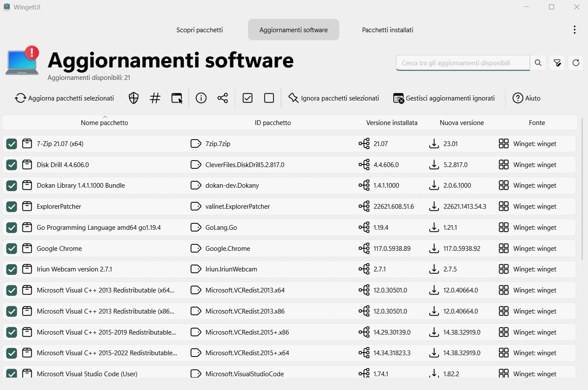588x390 pixels.
Task: Uncheck the 7-Zip 21.07 checkbox
Action: click(12, 144)
